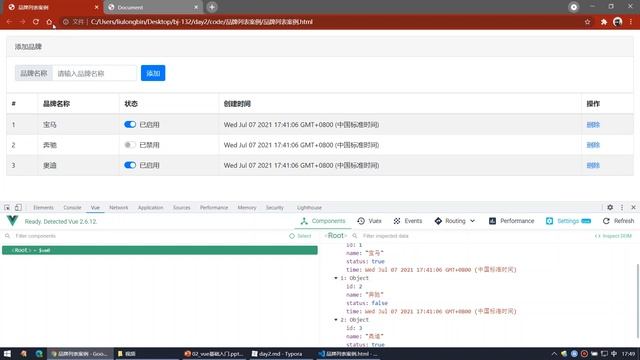Open the Routing dropdown in Vue devtools
The height and width of the screenshot is (360, 640).
(455, 221)
